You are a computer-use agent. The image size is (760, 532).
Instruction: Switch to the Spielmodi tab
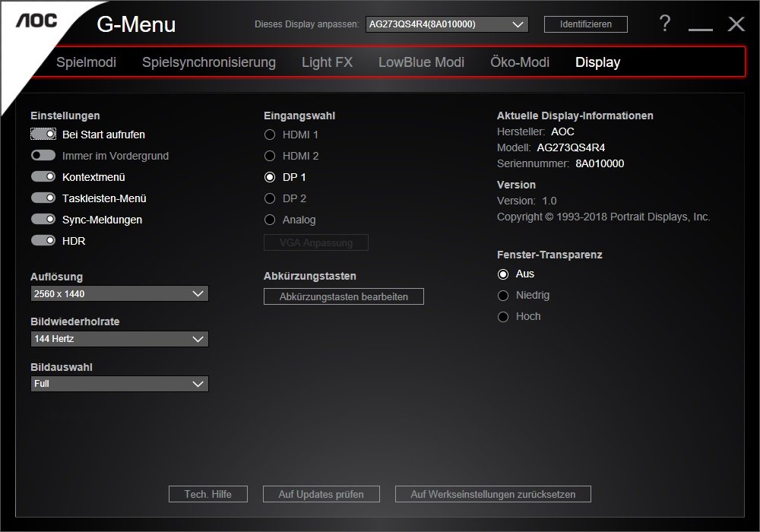point(86,62)
